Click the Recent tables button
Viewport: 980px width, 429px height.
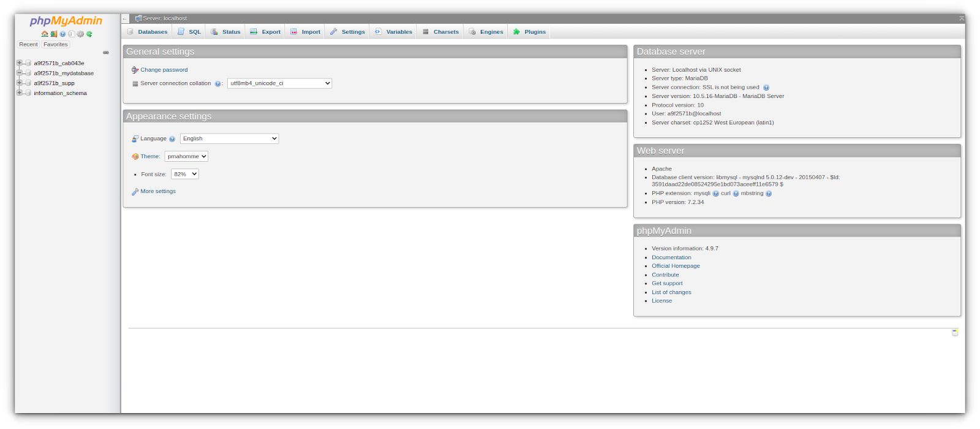[28, 45]
